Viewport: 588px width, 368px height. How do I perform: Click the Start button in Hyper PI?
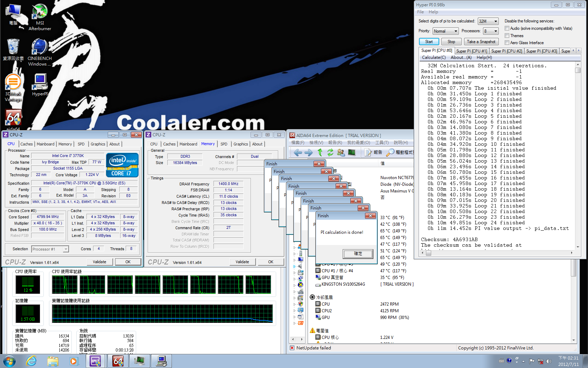click(429, 42)
